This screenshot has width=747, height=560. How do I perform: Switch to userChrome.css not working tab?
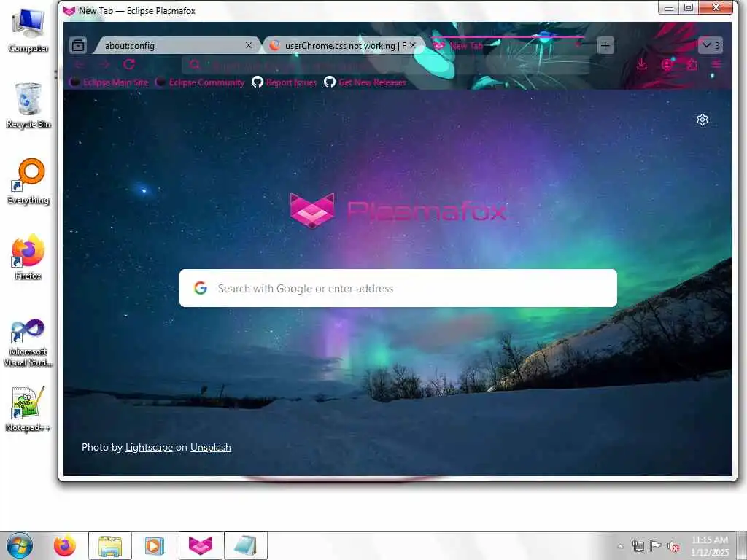click(344, 46)
